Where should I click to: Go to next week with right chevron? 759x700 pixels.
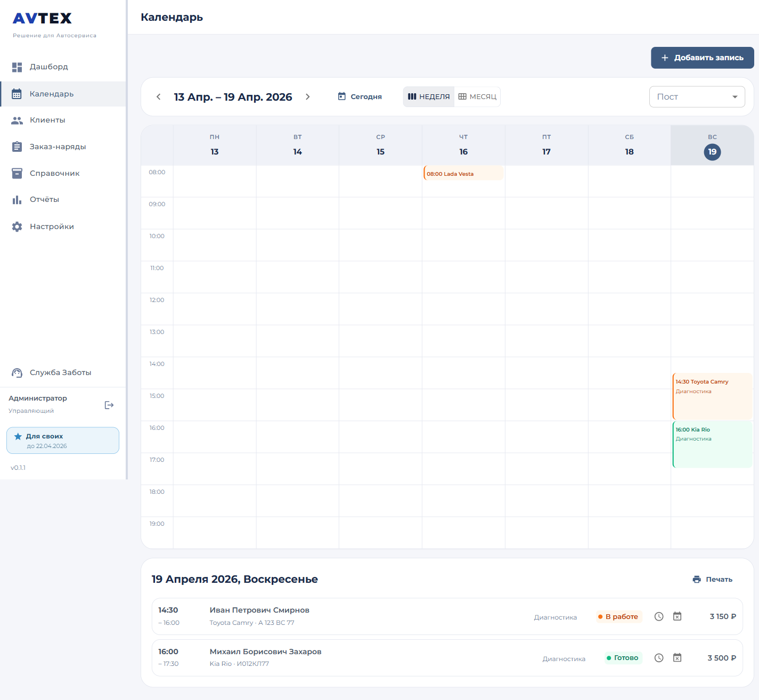point(307,96)
